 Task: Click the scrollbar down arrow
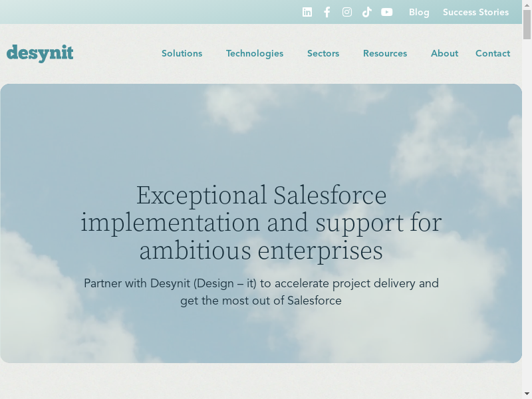click(527, 394)
